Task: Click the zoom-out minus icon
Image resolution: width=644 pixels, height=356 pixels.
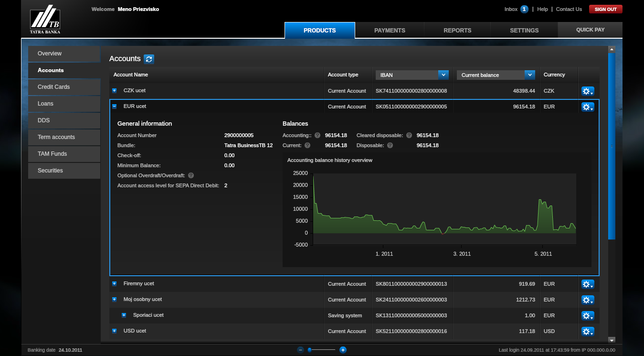Action: tap(300, 350)
